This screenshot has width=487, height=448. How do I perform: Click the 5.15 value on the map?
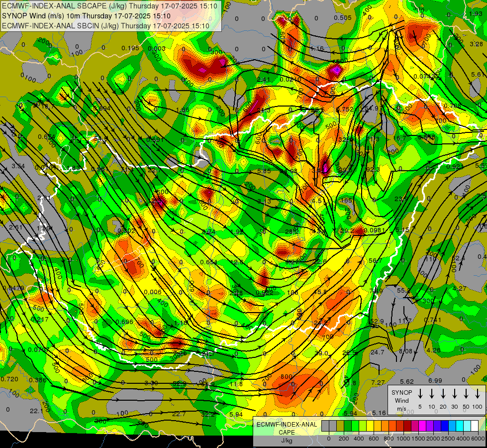point(402,229)
